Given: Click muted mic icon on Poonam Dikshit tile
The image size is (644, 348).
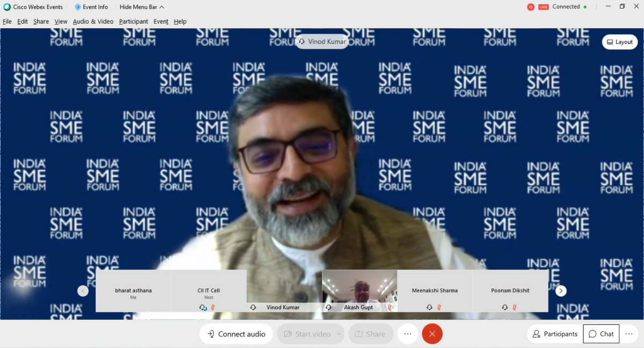Looking at the screenshot, I should [515, 308].
